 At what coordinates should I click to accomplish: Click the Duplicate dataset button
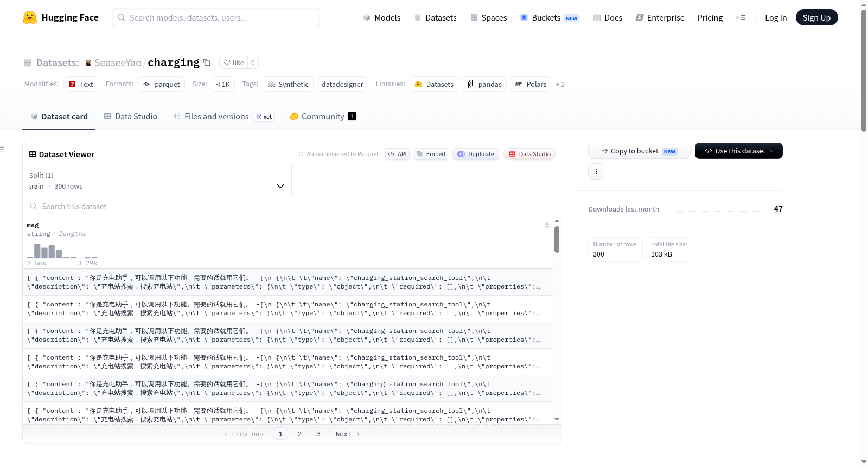tap(475, 154)
